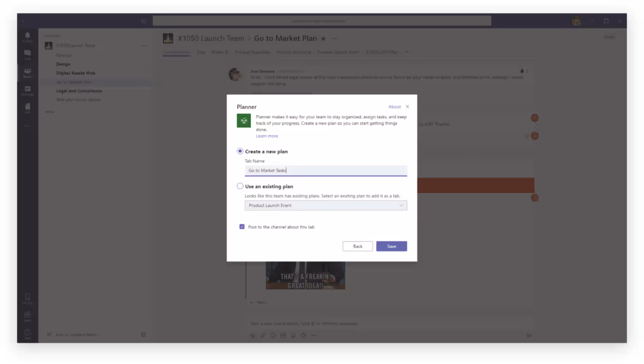Show more apps ellipsis in left rail

click(x=28, y=126)
